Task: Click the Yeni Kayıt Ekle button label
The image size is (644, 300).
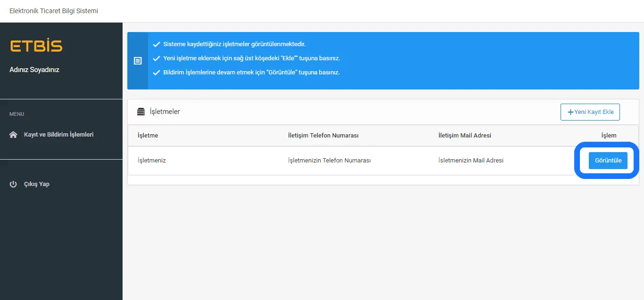Action: point(594,112)
